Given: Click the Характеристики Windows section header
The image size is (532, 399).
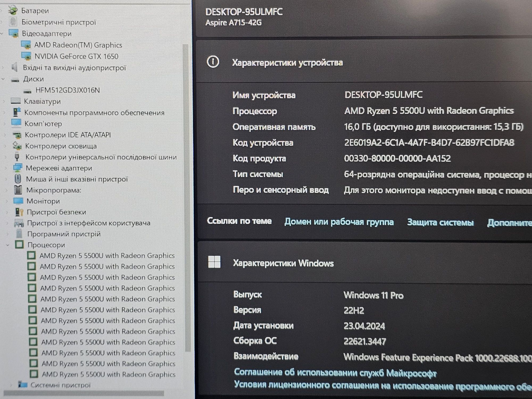Looking at the screenshot, I should (x=364, y=263).
